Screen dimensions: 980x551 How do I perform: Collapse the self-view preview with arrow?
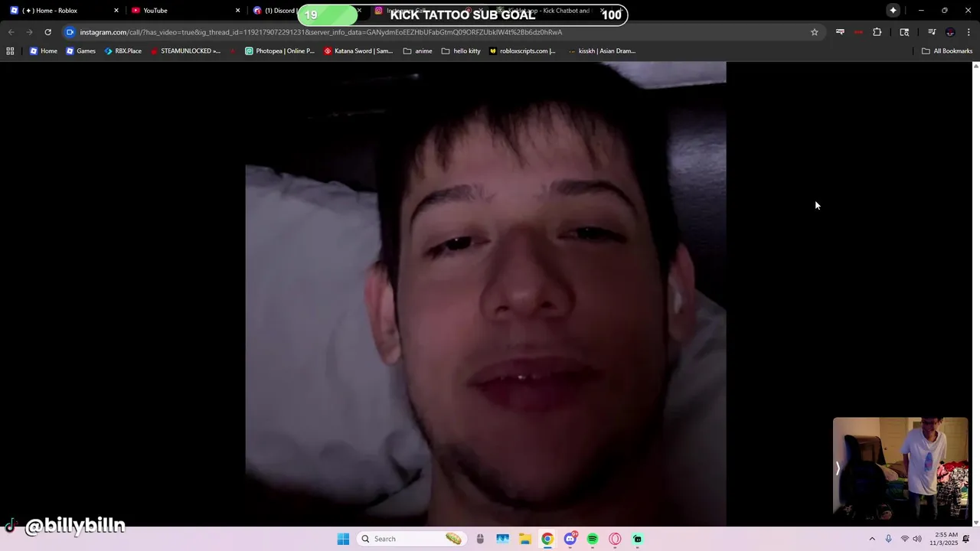[838, 468]
